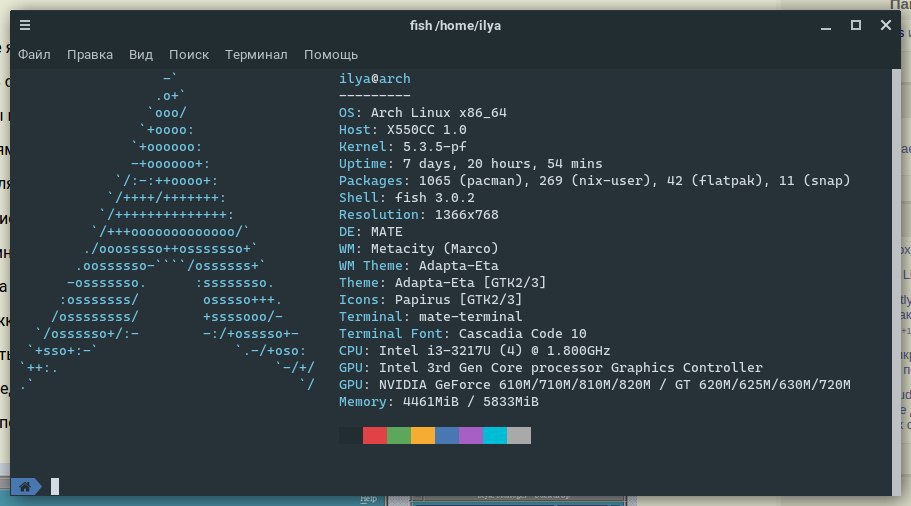This screenshot has width=911, height=506.
Task: Click the prompt cursor block
Action: tap(55, 486)
